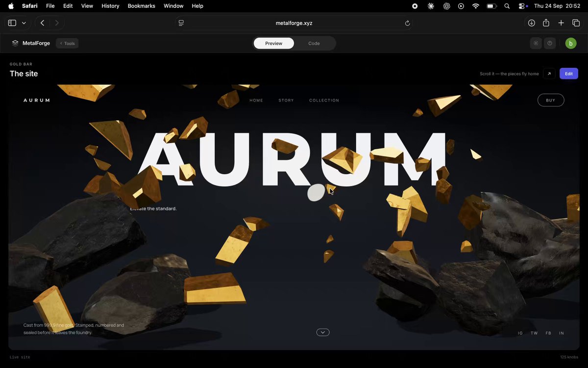
Task: Show Safari downloads
Action: point(531,23)
